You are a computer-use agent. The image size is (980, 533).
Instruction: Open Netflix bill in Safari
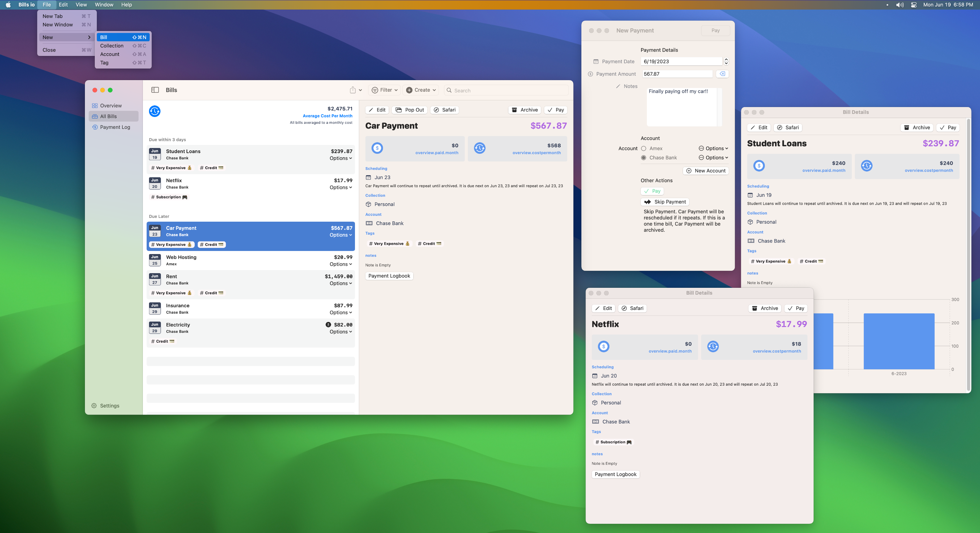(x=632, y=308)
